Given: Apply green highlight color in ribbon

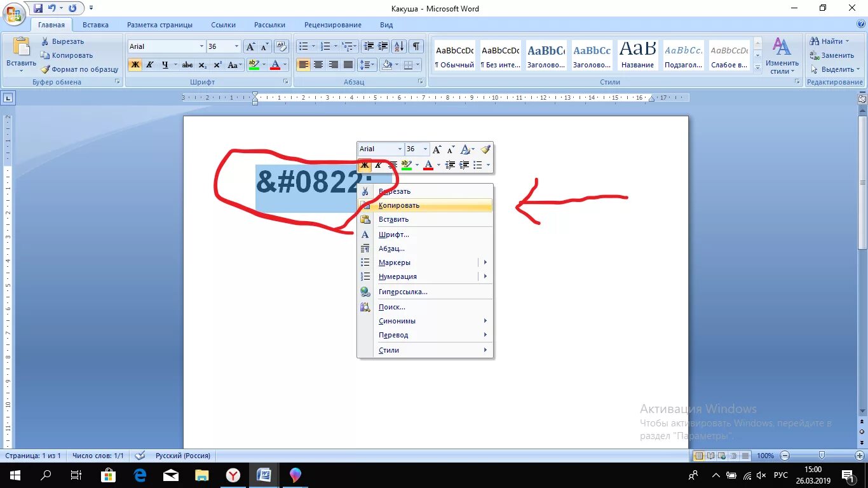Looking at the screenshot, I should (x=253, y=65).
